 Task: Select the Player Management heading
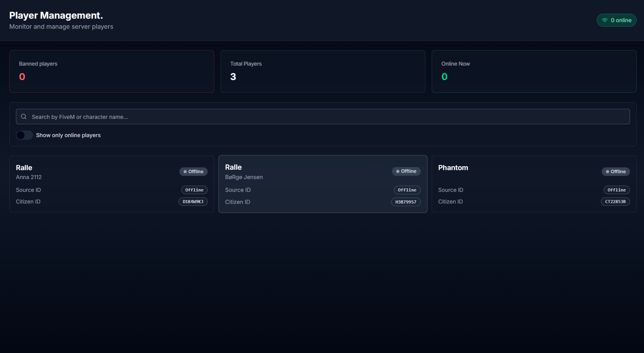tap(56, 15)
